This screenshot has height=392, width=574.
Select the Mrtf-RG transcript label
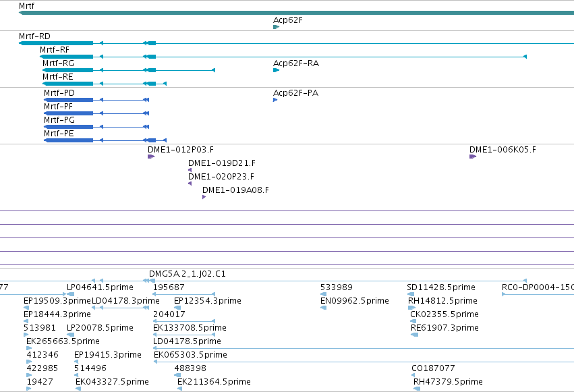pyautogui.click(x=58, y=63)
